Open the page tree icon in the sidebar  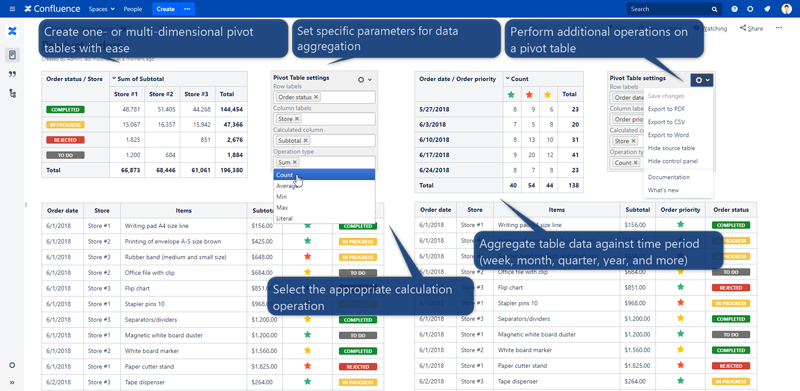[13, 93]
